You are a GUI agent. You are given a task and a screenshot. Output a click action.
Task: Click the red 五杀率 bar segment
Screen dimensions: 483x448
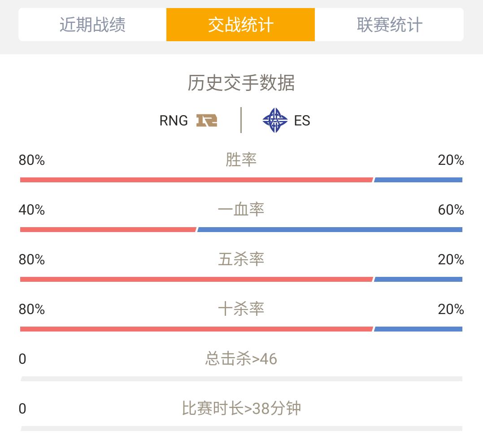click(196, 280)
